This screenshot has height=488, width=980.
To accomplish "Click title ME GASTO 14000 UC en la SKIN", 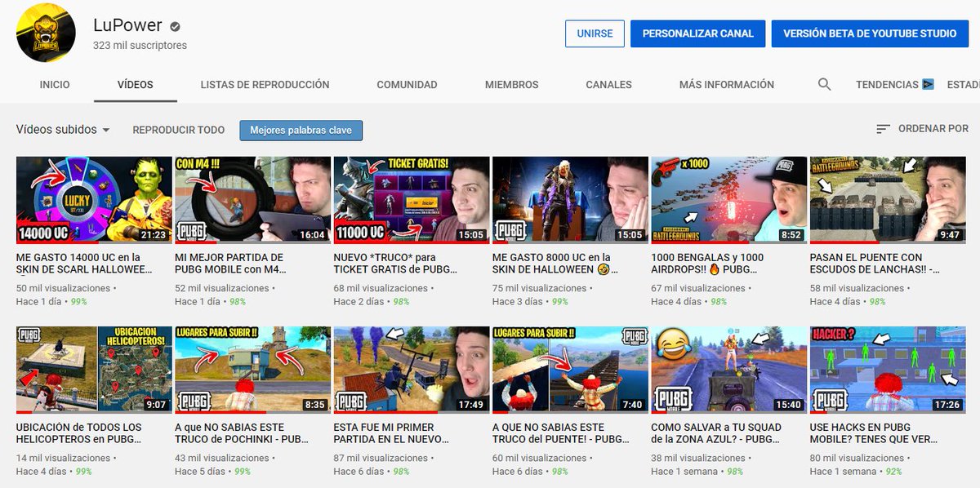I will pos(85,263).
